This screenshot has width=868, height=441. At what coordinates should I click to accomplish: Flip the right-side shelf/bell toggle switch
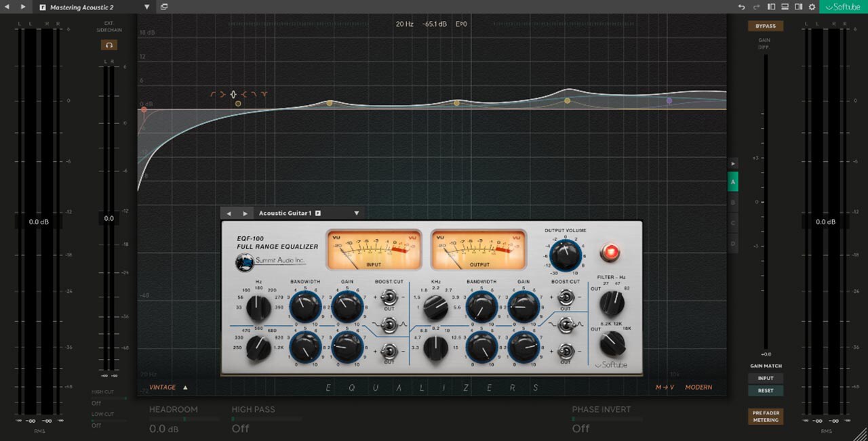[x=565, y=326]
